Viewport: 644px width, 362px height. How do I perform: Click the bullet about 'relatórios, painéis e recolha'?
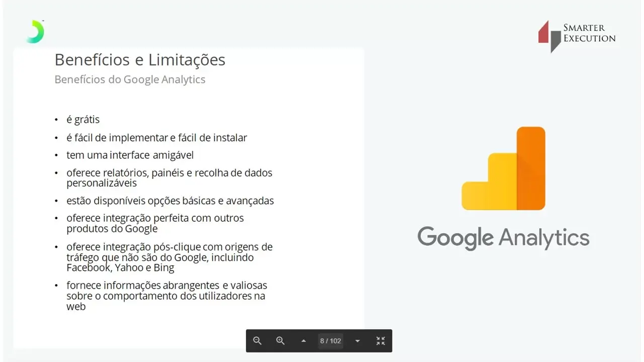(x=169, y=177)
